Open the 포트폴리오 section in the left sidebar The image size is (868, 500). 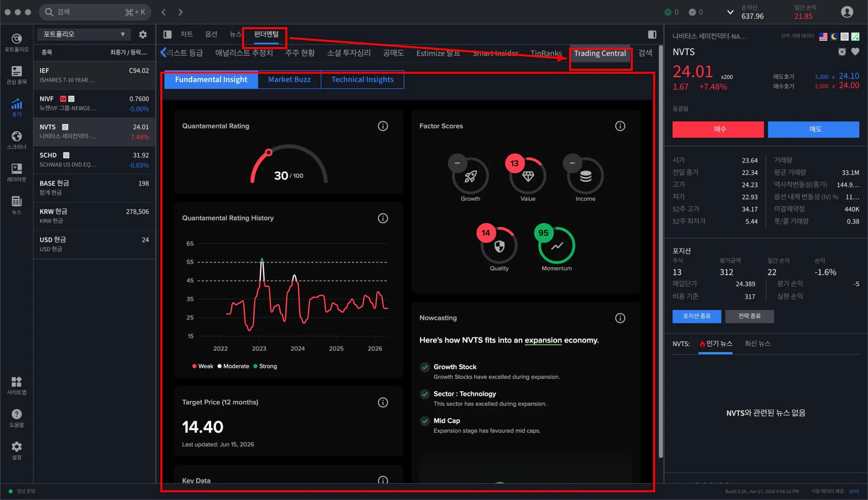(17, 43)
